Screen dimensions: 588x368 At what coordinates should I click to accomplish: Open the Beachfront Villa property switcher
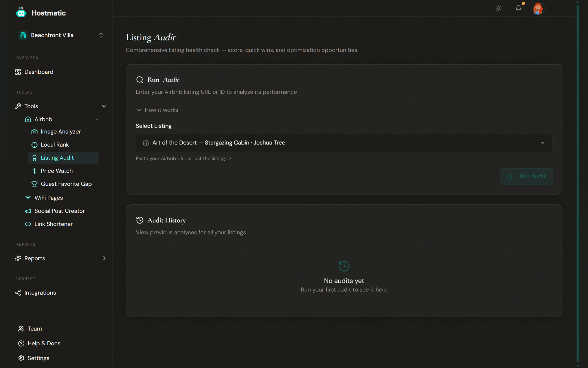(61, 35)
